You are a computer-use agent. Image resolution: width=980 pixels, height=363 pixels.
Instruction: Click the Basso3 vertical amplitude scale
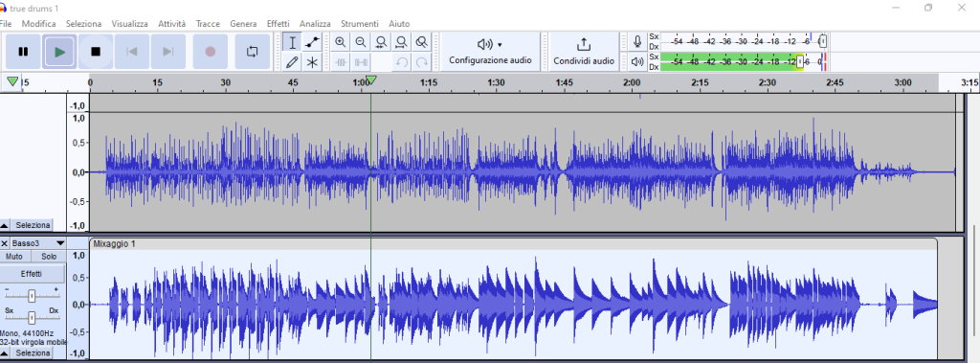78,305
